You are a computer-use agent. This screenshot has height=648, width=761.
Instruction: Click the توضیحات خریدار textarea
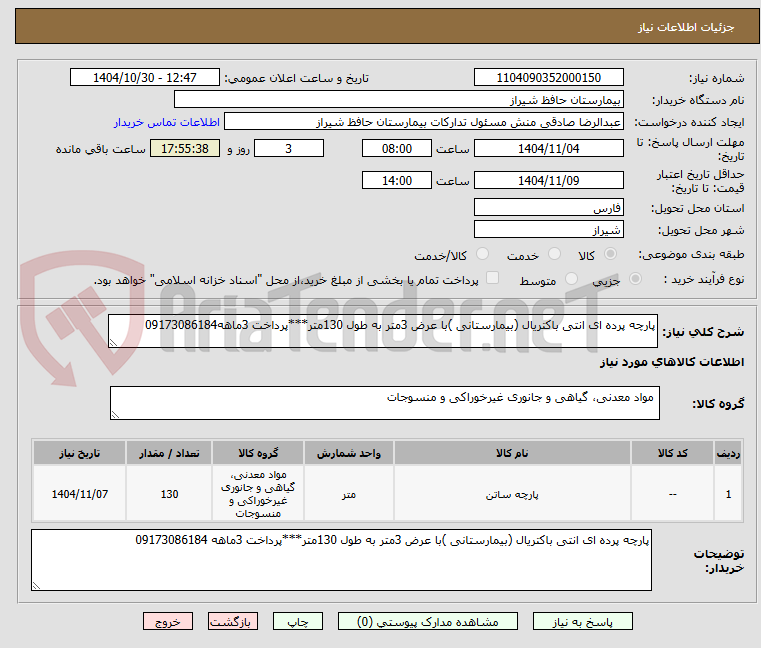tap(341, 560)
